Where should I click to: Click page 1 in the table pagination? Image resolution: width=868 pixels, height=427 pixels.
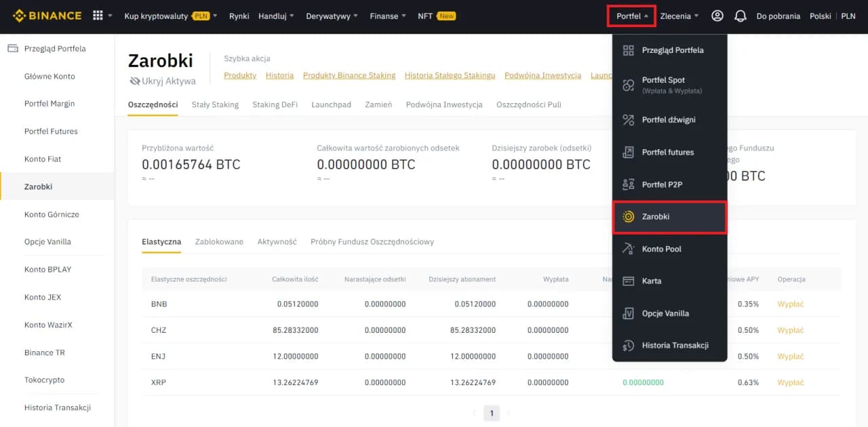click(x=491, y=413)
